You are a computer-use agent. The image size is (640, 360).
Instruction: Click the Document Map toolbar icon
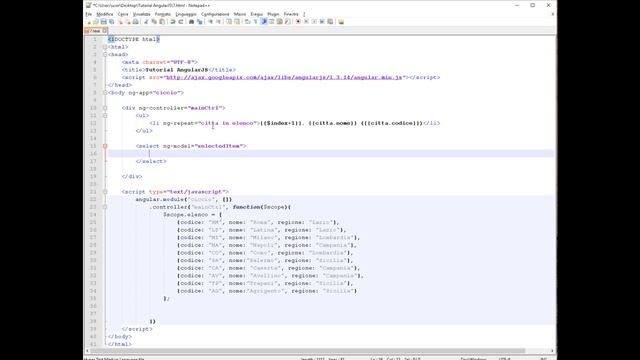pos(279,22)
